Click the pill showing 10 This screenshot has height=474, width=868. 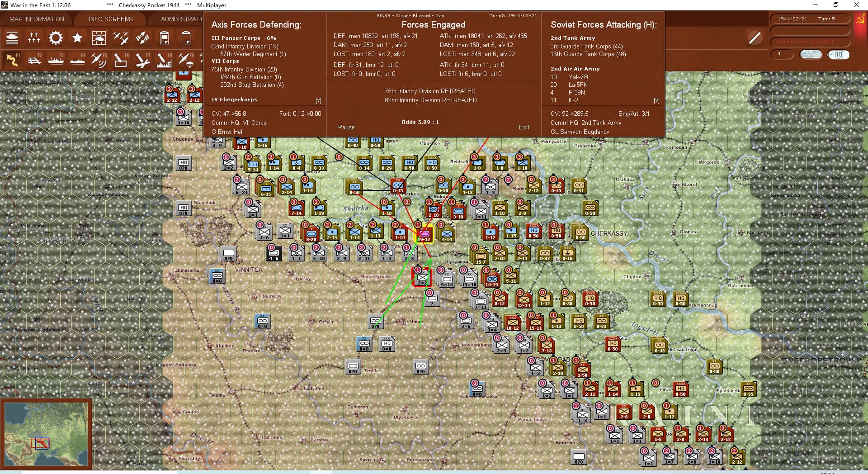tap(839, 55)
